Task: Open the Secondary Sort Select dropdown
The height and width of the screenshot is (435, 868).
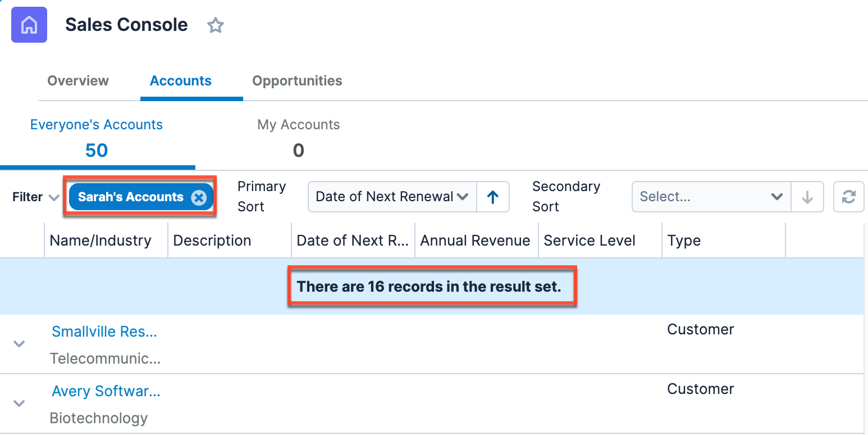Action: tap(711, 197)
